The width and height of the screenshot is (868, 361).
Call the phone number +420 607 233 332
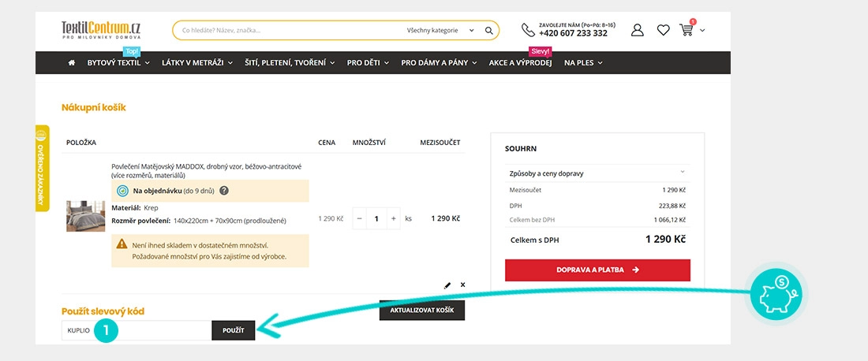573,33
